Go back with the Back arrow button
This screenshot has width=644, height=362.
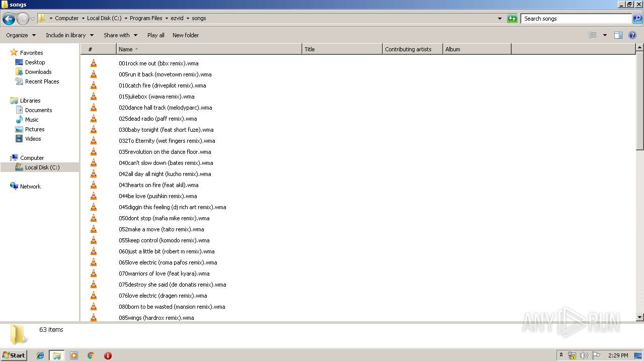(x=9, y=19)
